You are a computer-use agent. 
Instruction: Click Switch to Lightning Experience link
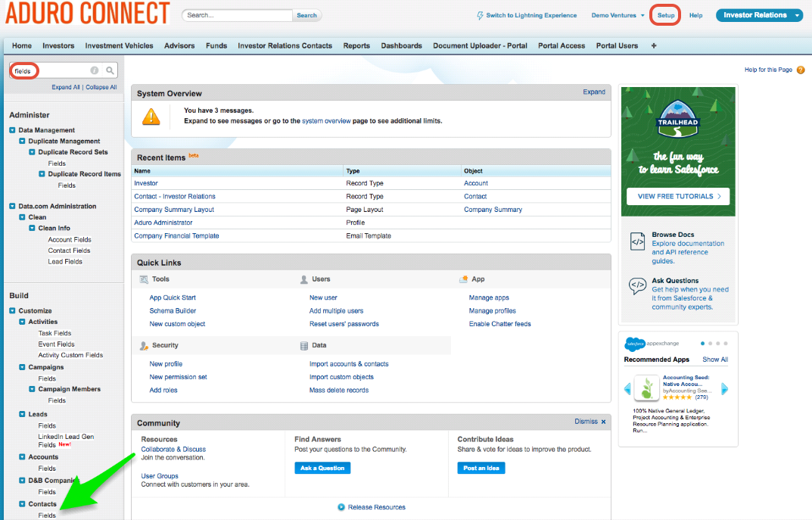(x=531, y=16)
